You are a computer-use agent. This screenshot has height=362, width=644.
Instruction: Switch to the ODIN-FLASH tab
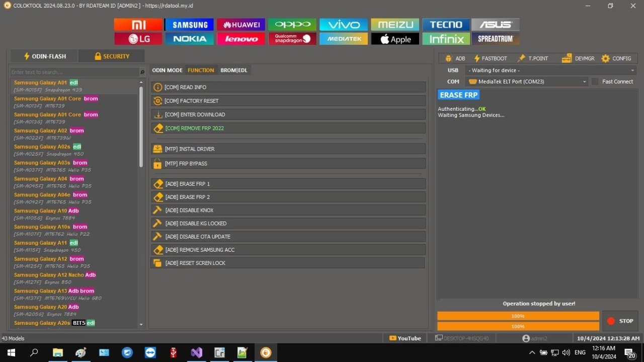45,56
